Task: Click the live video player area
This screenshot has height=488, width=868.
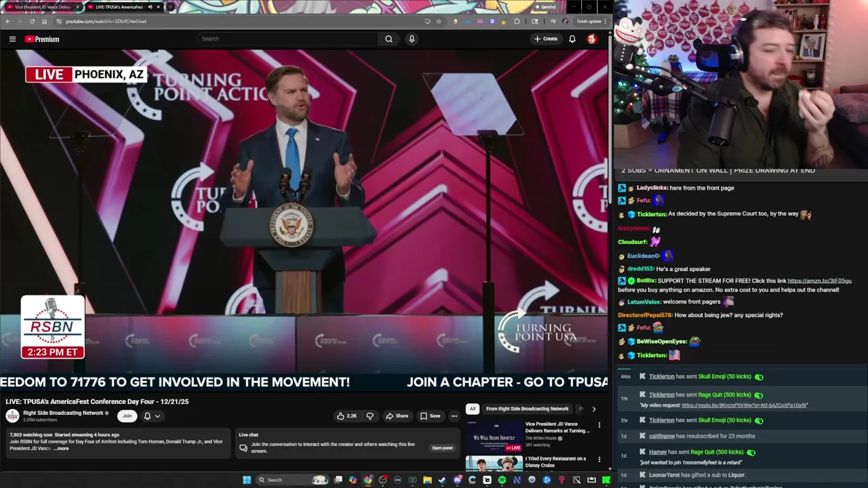Action: pyautogui.click(x=304, y=220)
